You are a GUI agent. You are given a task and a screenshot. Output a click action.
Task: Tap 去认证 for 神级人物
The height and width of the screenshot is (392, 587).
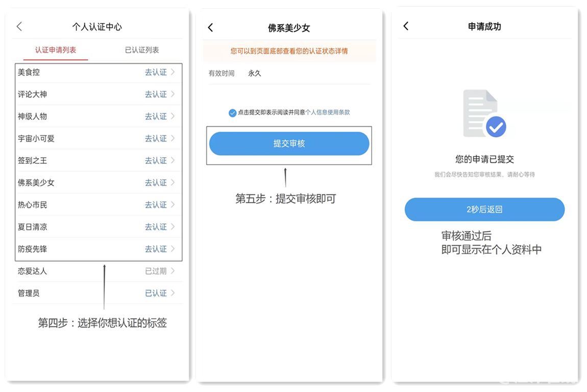(x=156, y=116)
